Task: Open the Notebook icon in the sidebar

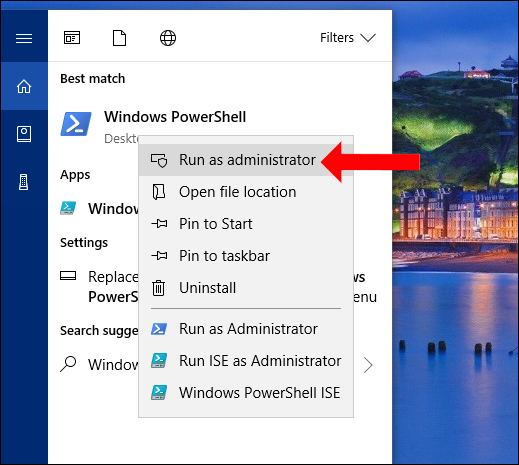Action: 24,134
